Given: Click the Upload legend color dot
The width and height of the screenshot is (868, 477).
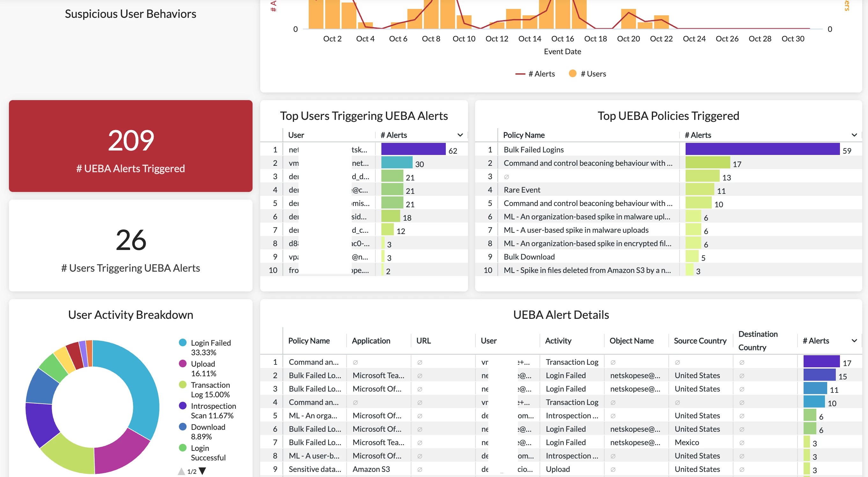Looking at the screenshot, I should click(183, 364).
